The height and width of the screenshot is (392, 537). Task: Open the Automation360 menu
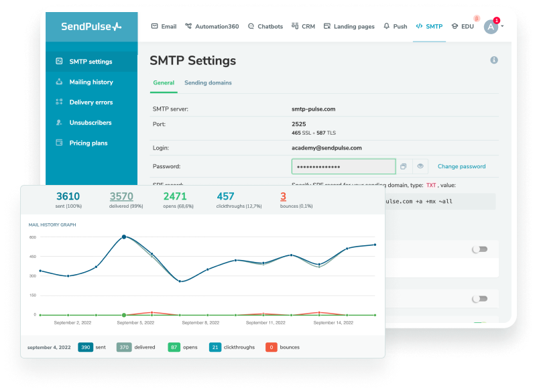coord(211,27)
